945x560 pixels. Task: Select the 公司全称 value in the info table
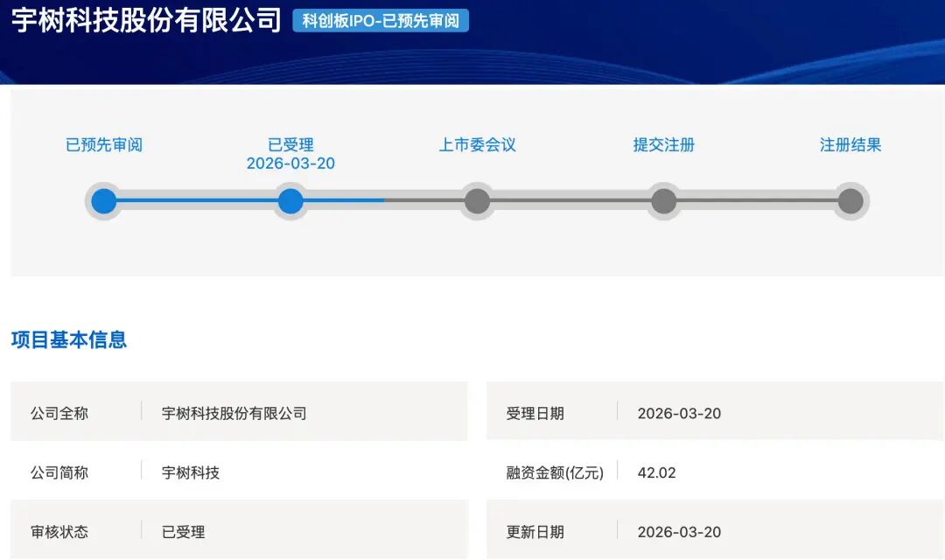pyautogui.click(x=234, y=413)
